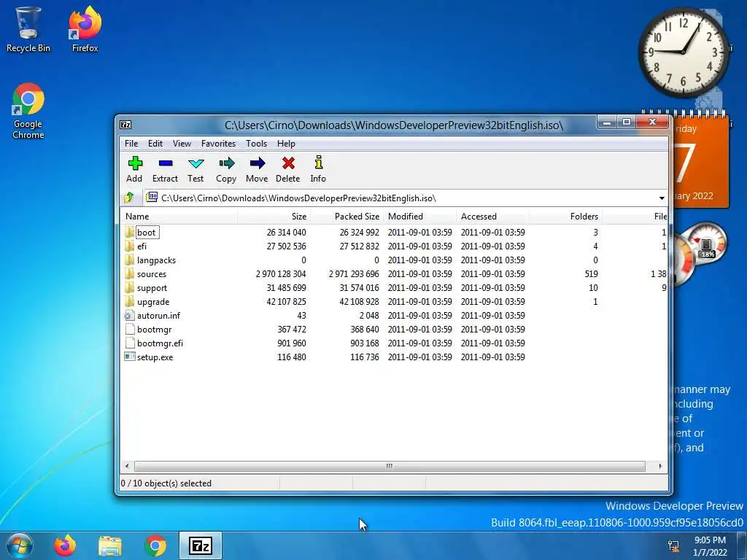Click the boot folder icon
This screenshot has width=747, height=560.
[129, 233]
